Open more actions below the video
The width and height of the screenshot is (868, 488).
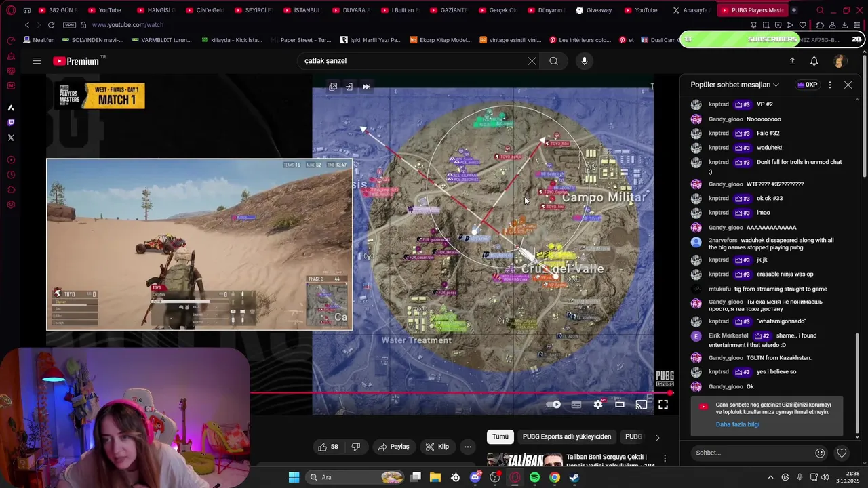coord(468,447)
